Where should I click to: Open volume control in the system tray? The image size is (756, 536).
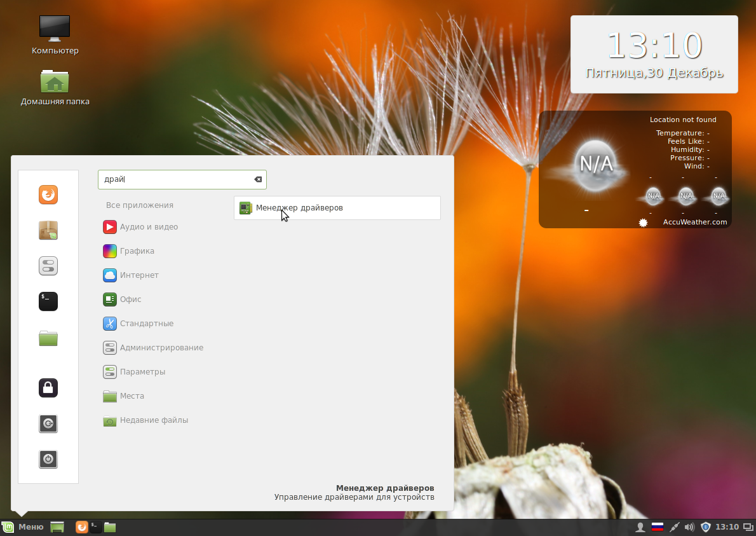pyautogui.click(x=689, y=526)
